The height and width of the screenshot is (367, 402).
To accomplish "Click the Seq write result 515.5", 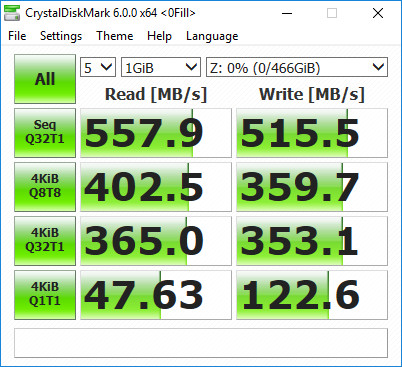I will [x=312, y=133].
